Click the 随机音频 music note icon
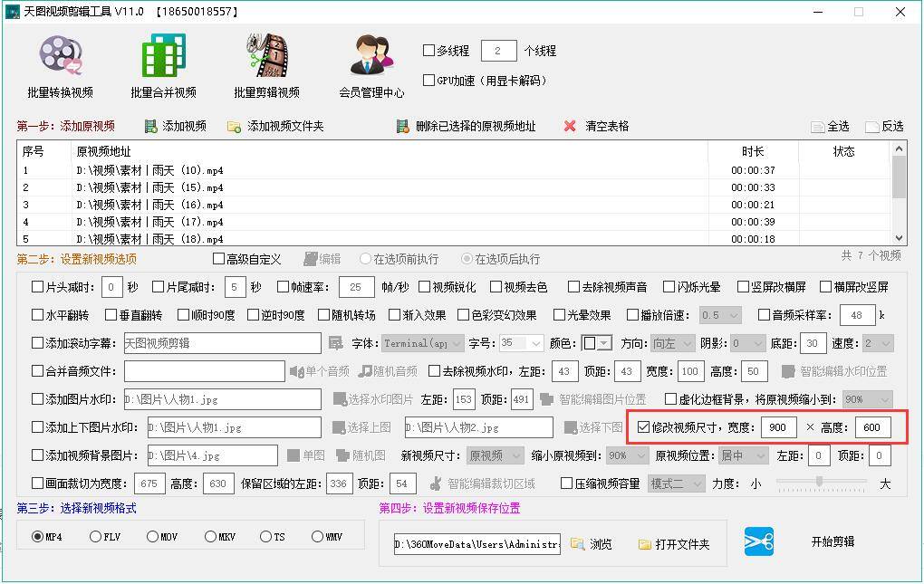The height and width of the screenshot is (584, 924). (x=365, y=371)
